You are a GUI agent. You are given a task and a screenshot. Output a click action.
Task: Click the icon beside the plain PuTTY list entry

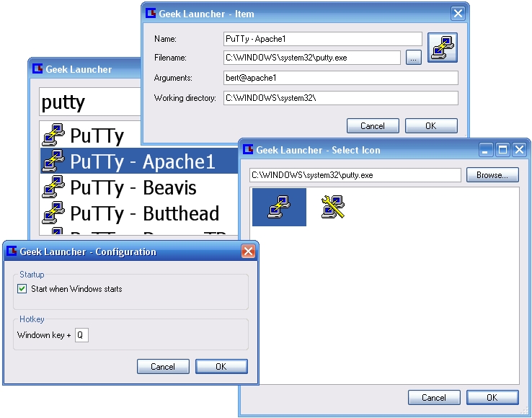pyautogui.click(x=53, y=135)
